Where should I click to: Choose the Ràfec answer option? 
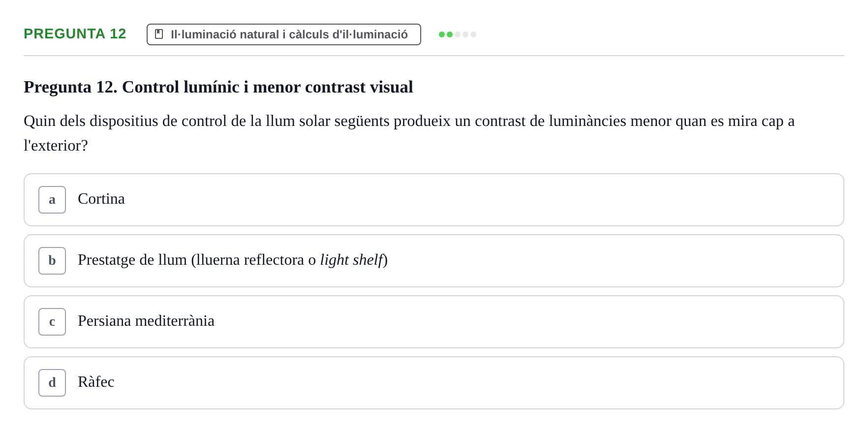[434, 383]
